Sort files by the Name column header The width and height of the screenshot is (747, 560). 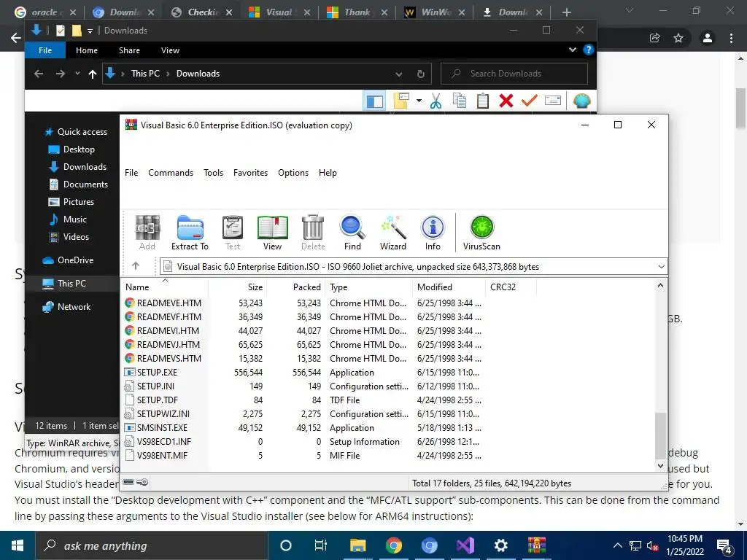(x=165, y=287)
